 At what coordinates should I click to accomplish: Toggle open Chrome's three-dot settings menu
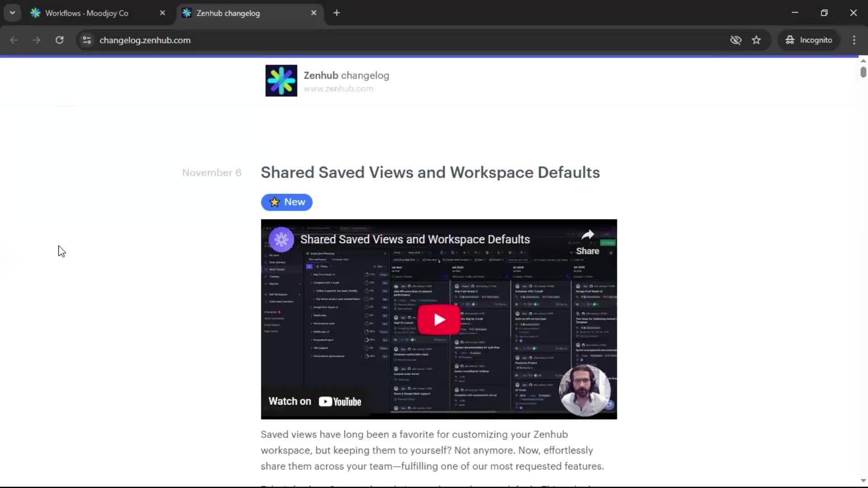tap(854, 40)
